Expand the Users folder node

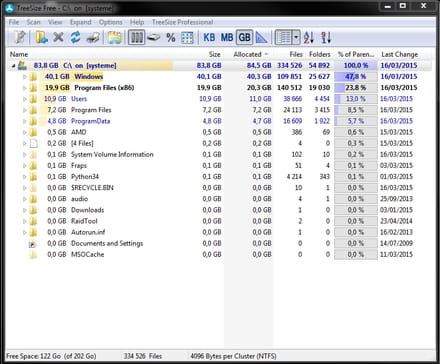tap(24, 99)
